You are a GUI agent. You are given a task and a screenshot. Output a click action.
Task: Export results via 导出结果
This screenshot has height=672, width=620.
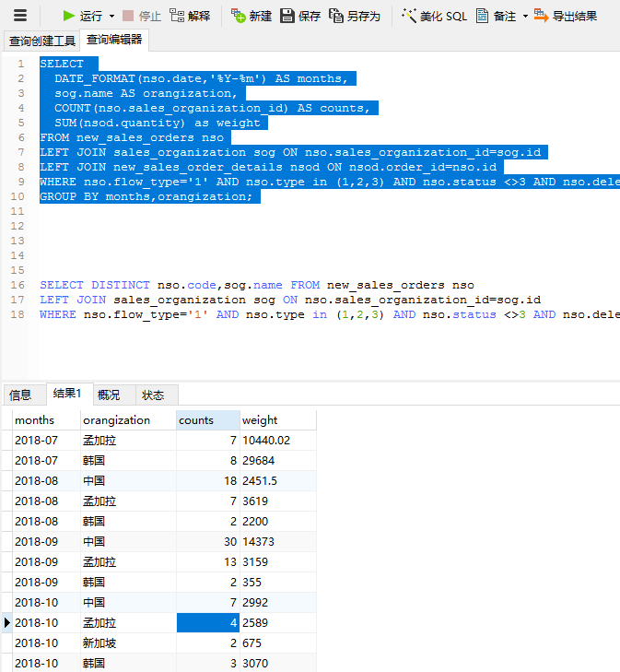pyautogui.click(x=565, y=16)
